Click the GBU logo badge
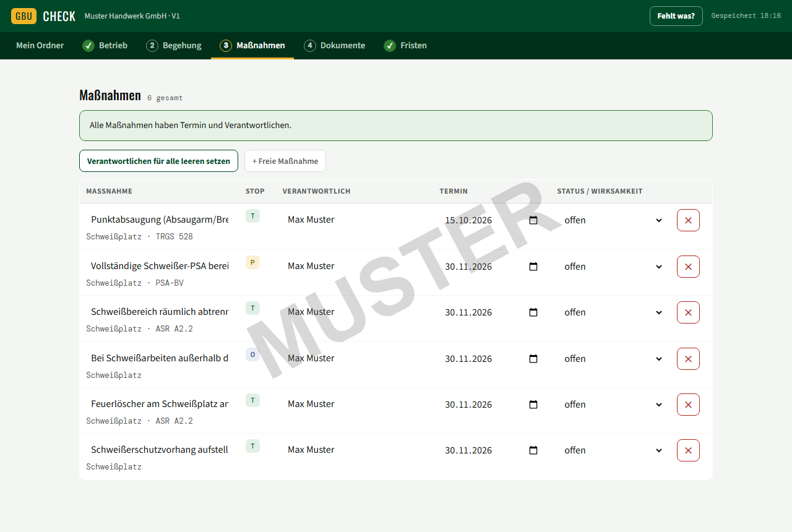This screenshot has width=792, height=532. [x=24, y=16]
